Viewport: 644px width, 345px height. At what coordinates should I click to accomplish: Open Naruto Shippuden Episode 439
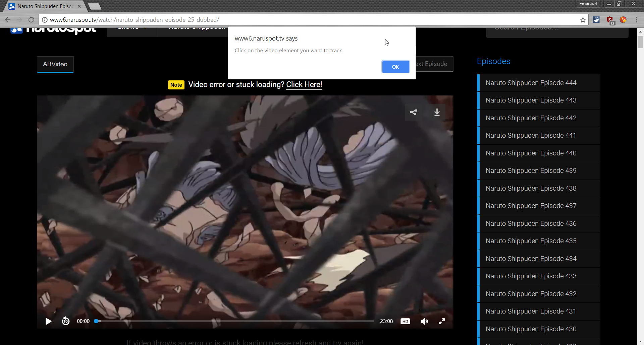[x=538, y=170]
